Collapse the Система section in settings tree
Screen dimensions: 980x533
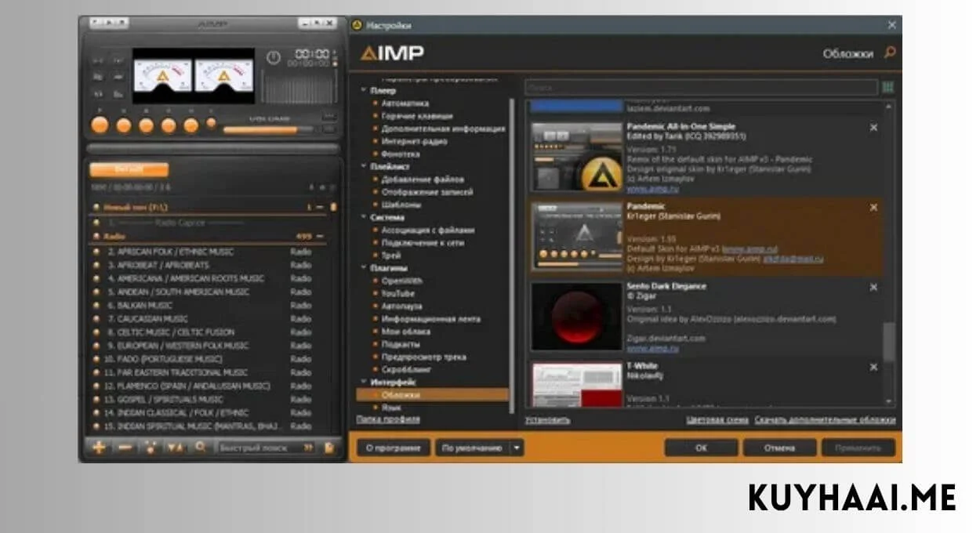click(364, 217)
